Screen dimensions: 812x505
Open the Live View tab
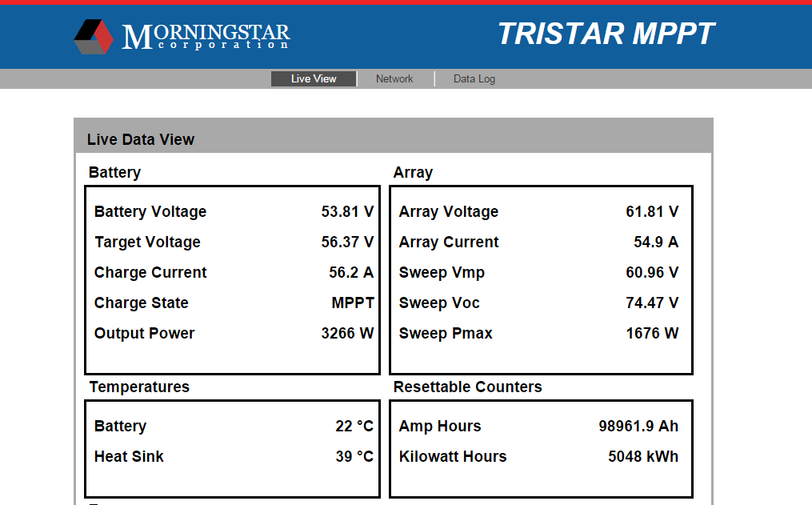click(314, 78)
